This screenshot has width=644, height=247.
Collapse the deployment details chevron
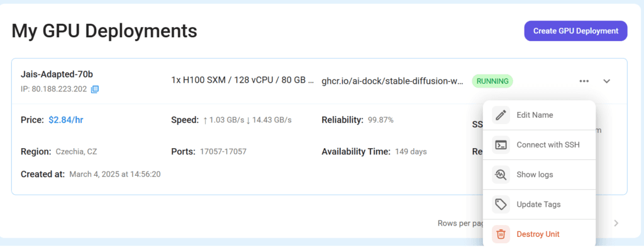[x=607, y=81]
